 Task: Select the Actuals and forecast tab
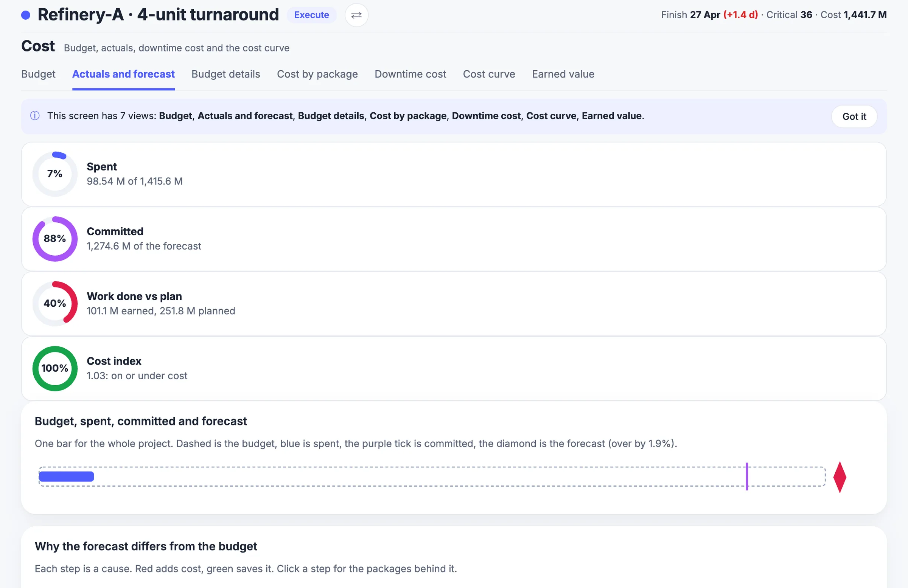124,74
